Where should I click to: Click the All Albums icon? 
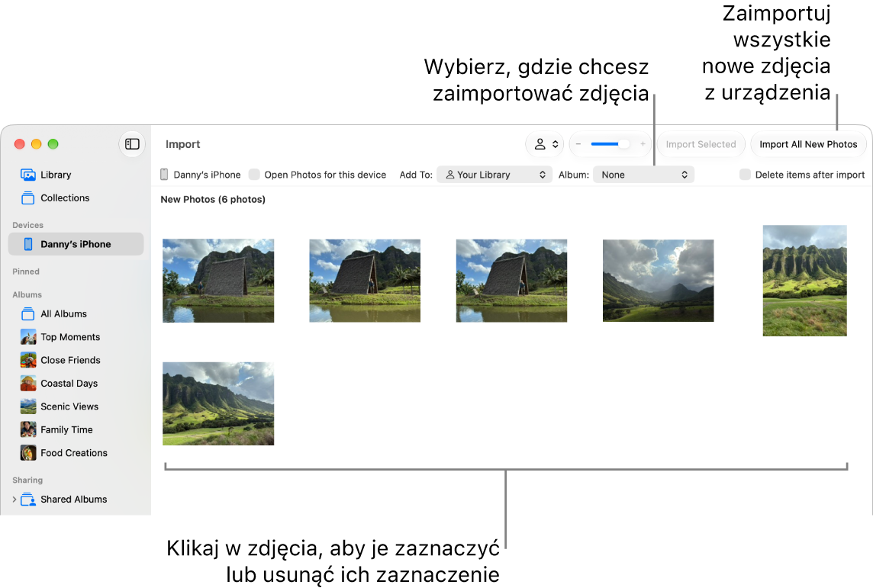(27, 313)
